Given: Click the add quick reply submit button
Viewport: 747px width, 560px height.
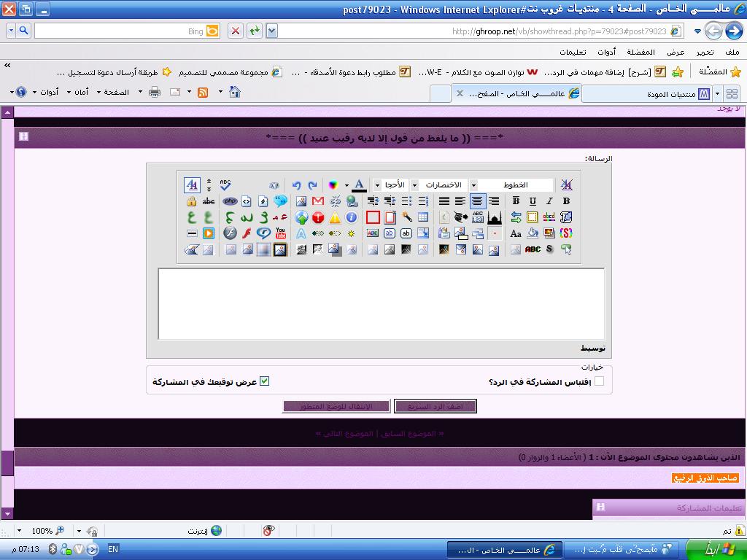Looking at the screenshot, I should [436, 406].
